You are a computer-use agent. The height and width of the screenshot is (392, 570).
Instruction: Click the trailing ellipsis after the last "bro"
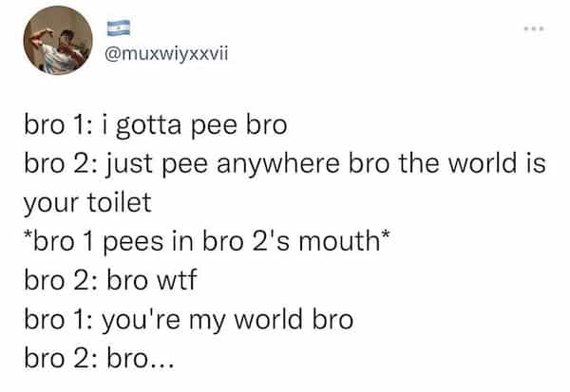(x=161, y=365)
